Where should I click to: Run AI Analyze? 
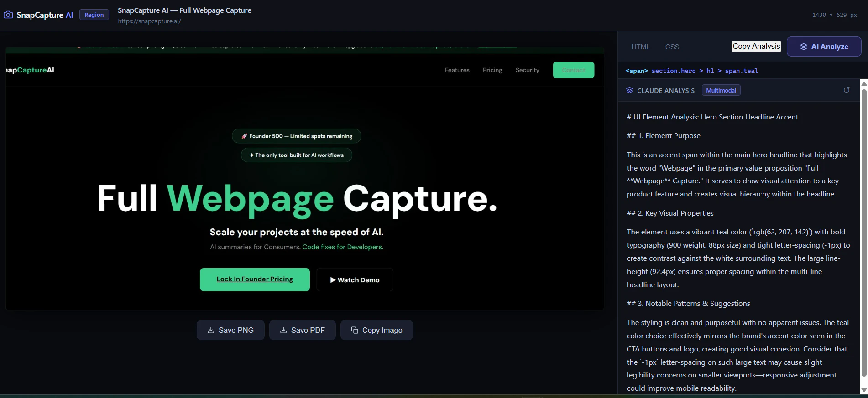(x=824, y=47)
